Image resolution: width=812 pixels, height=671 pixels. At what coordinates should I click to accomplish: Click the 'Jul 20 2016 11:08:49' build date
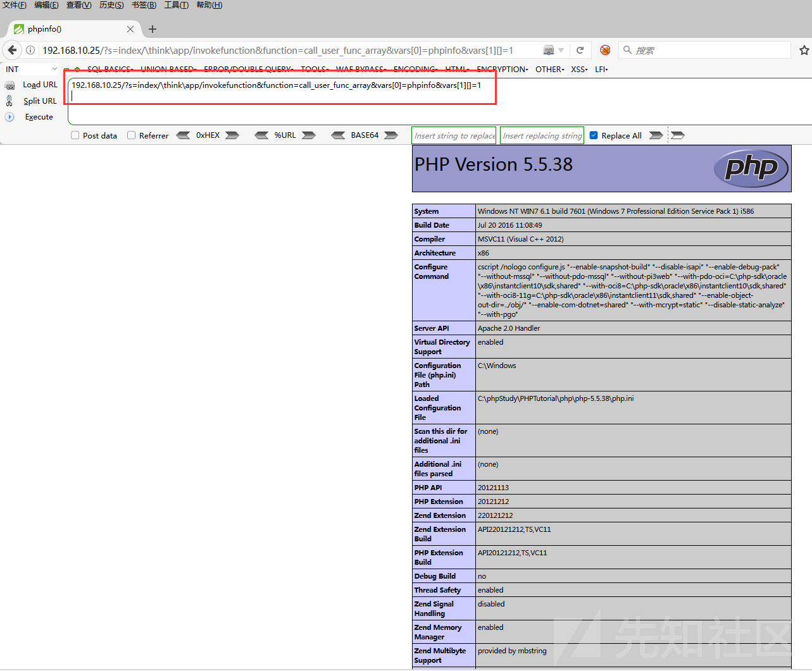[510, 225]
